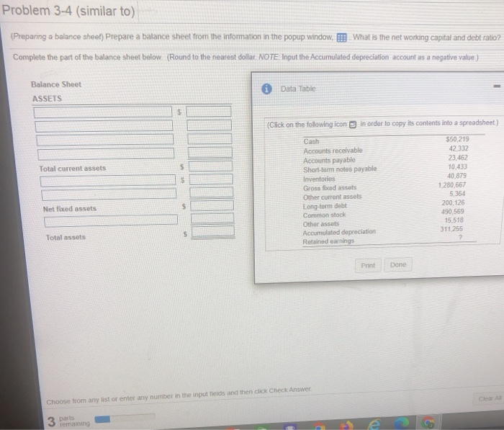The width and height of the screenshot is (504, 430).
Task: Minimize the Data Table popup with dash icon
Action: click(x=497, y=86)
